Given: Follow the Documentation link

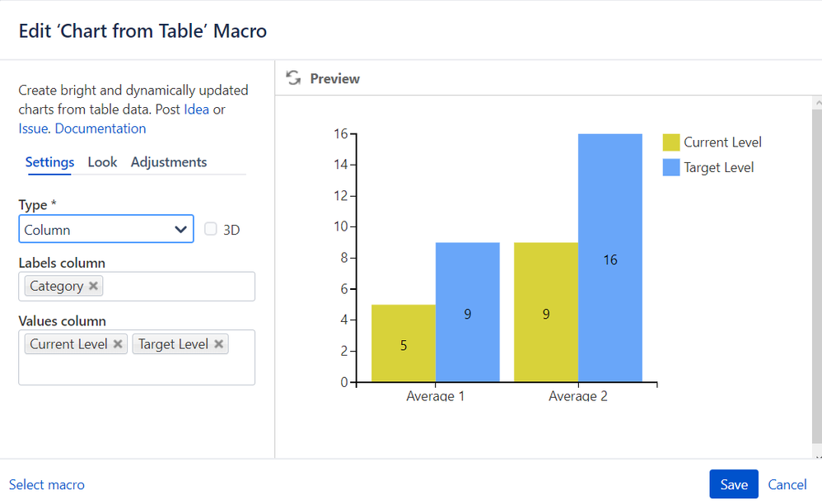Looking at the screenshot, I should point(100,128).
